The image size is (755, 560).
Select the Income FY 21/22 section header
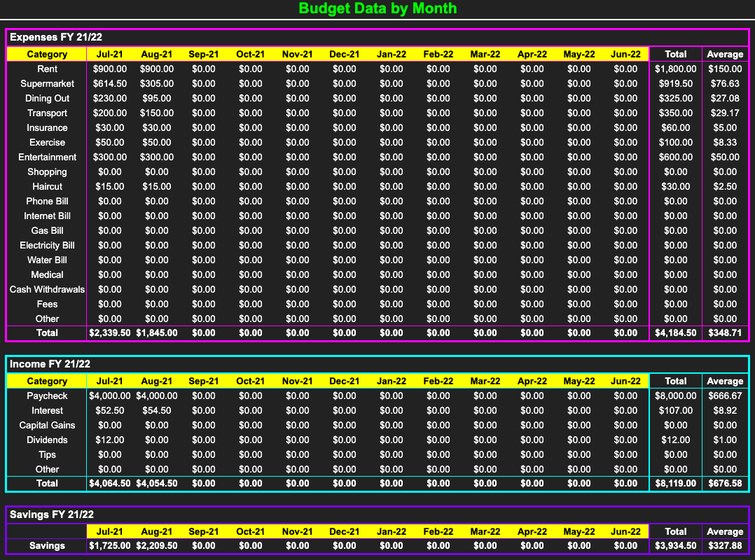[x=50, y=364]
